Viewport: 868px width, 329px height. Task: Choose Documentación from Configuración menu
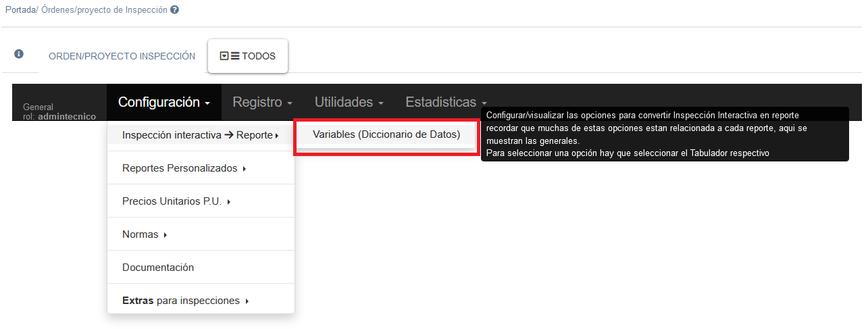tap(158, 268)
